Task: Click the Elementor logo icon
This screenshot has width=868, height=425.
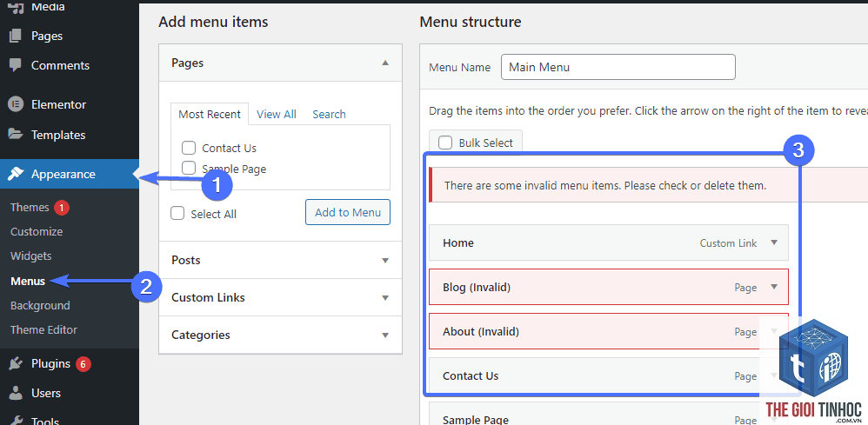Action: (16, 104)
